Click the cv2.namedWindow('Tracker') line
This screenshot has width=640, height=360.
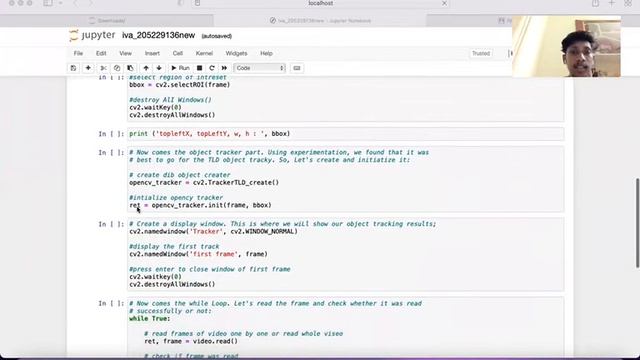(x=213, y=231)
